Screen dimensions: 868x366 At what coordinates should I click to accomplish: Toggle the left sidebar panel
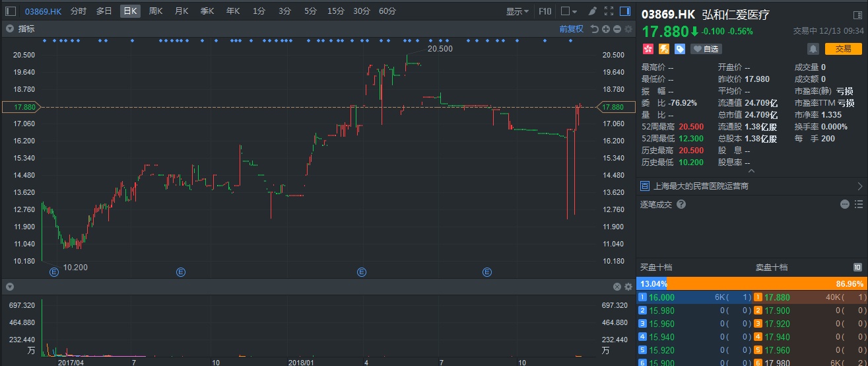click(x=10, y=11)
